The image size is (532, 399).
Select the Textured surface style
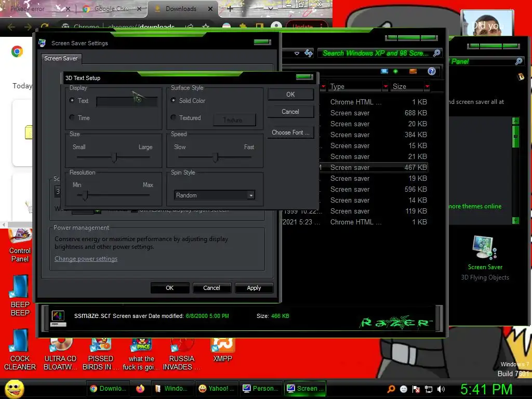(x=174, y=117)
